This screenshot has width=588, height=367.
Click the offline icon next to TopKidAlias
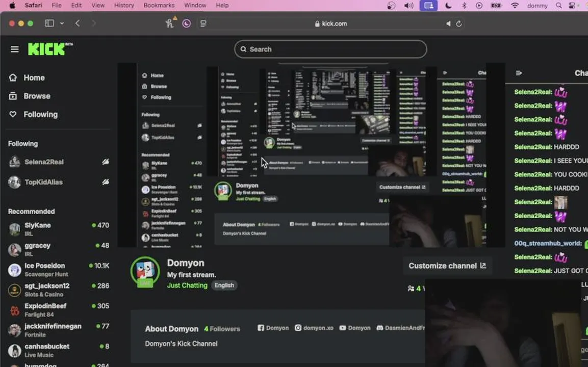pyautogui.click(x=106, y=182)
